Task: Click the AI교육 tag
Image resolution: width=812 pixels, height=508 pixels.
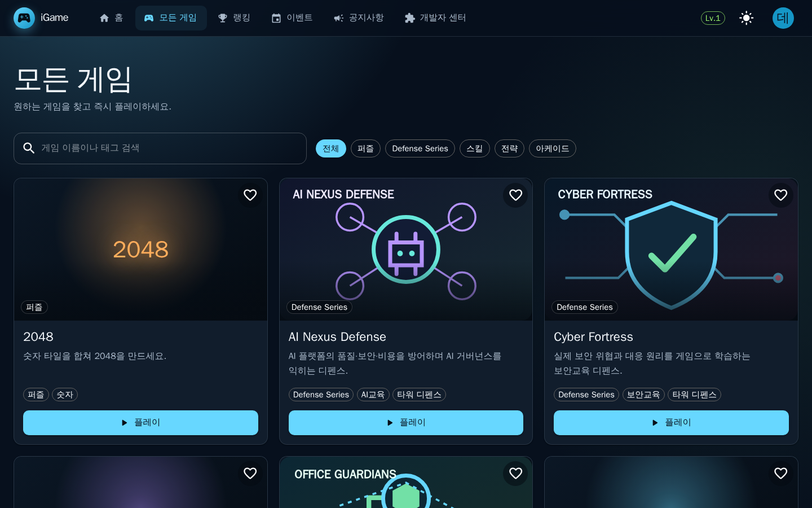Action: [373, 395]
